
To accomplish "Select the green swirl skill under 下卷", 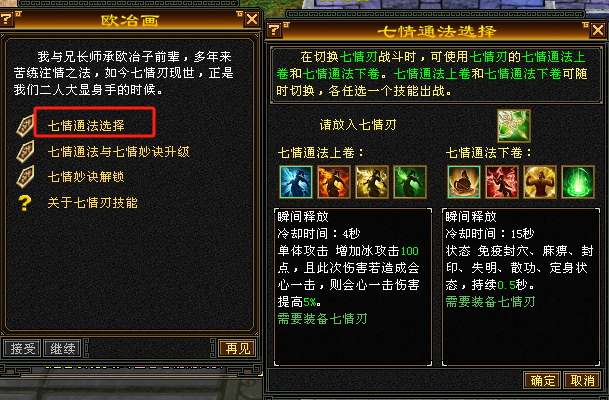I will click(x=578, y=182).
